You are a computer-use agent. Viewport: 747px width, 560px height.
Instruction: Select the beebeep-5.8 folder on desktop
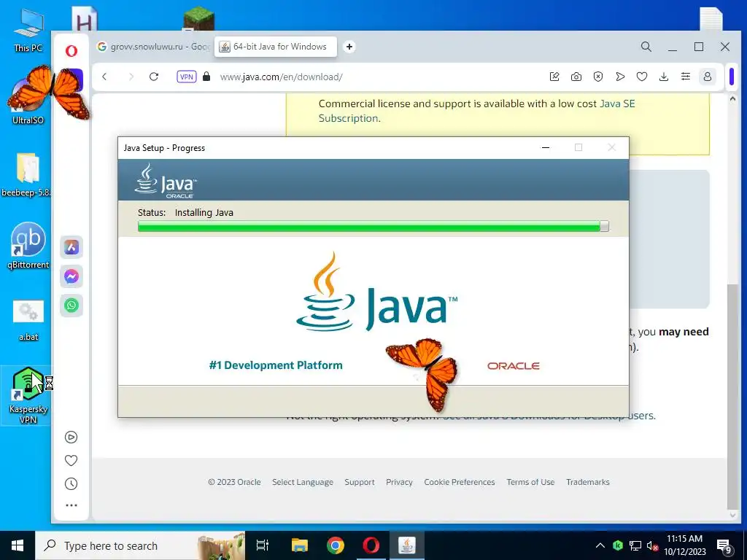[27, 175]
